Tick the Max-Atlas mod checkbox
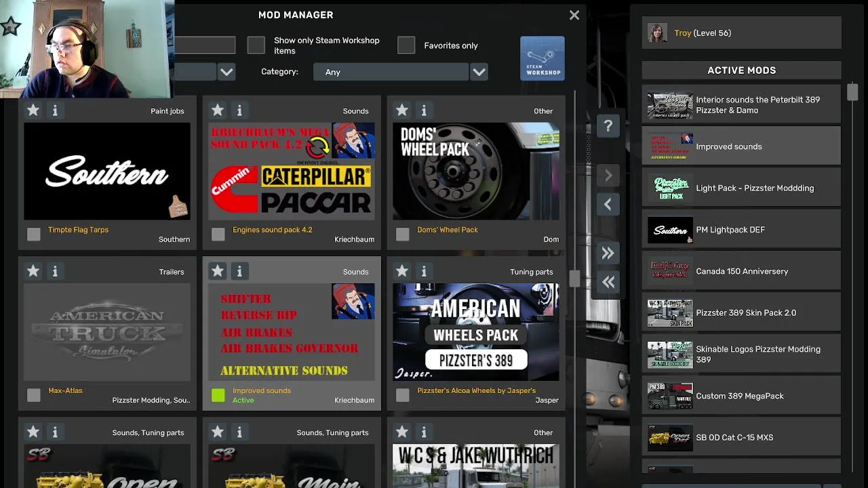Screen dimensions: 868x488 pyautogui.click(x=33, y=394)
